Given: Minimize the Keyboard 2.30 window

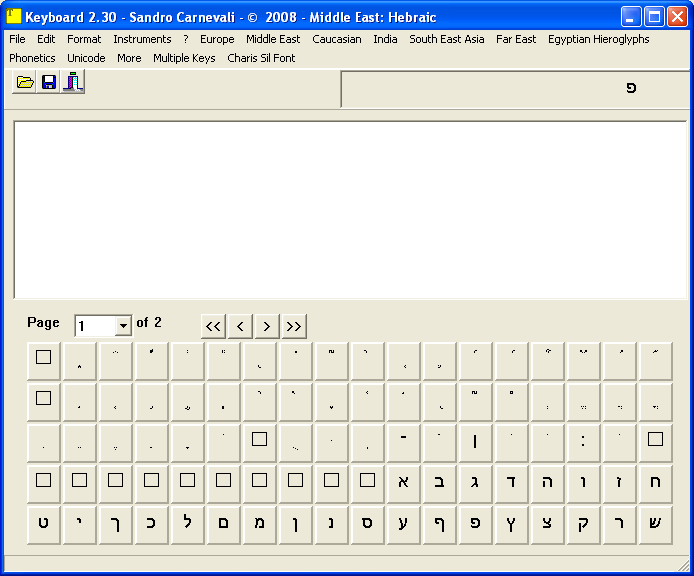Looking at the screenshot, I should click(630, 17).
